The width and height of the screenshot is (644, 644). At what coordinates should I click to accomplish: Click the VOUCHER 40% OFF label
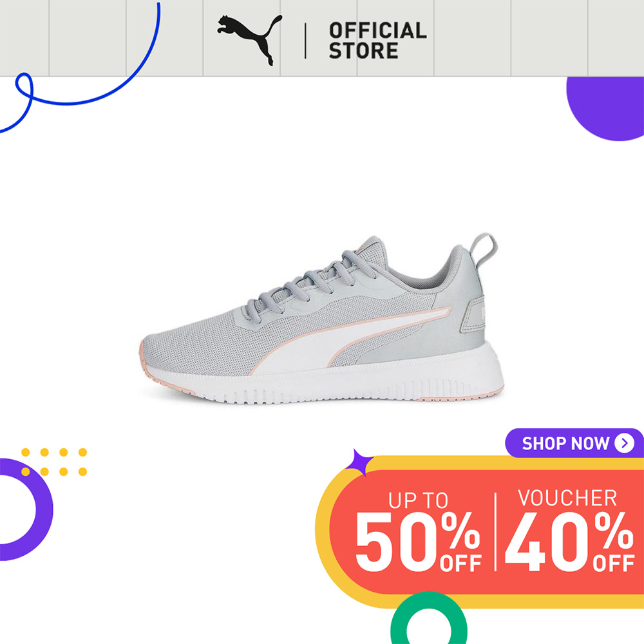tap(569, 530)
